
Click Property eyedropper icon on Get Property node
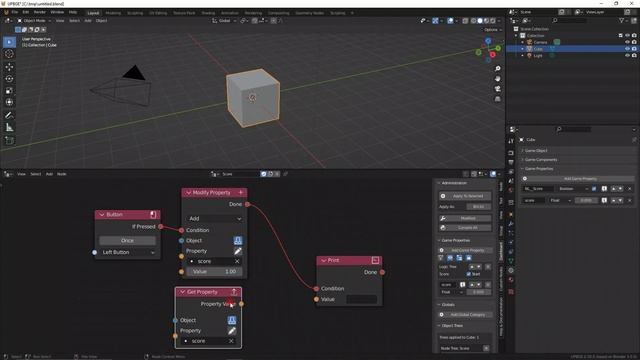[x=231, y=331]
